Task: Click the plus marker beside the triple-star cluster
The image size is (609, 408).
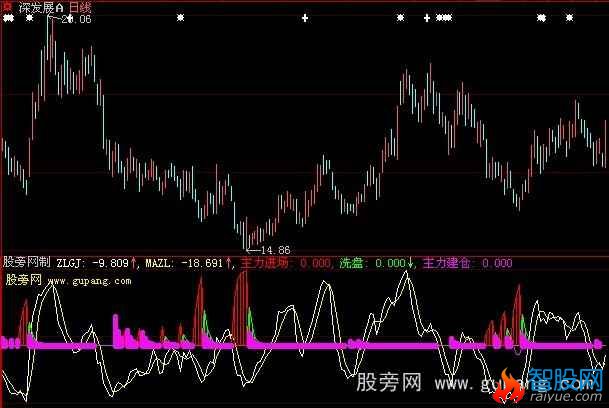Action: (x=427, y=18)
